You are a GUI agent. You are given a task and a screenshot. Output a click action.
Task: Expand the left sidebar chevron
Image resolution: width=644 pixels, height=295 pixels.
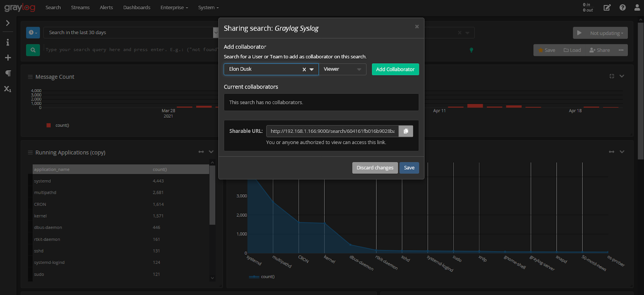8,23
